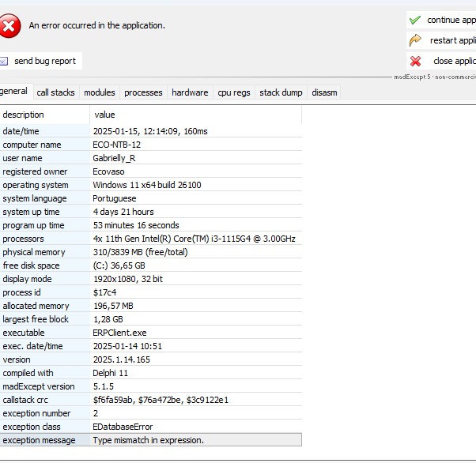The width and height of the screenshot is (476, 463).
Task: Click the restart application arrow icon
Action: point(415,40)
